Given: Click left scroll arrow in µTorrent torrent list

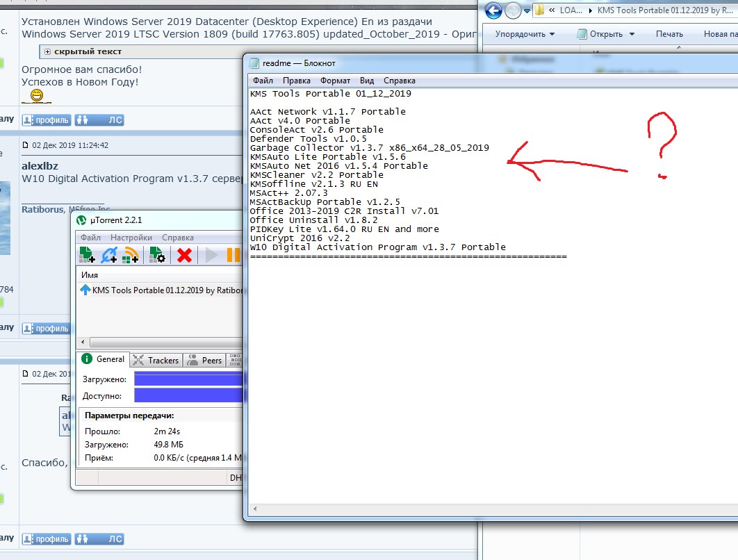Looking at the screenshot, I should click(x=83, y=342).
